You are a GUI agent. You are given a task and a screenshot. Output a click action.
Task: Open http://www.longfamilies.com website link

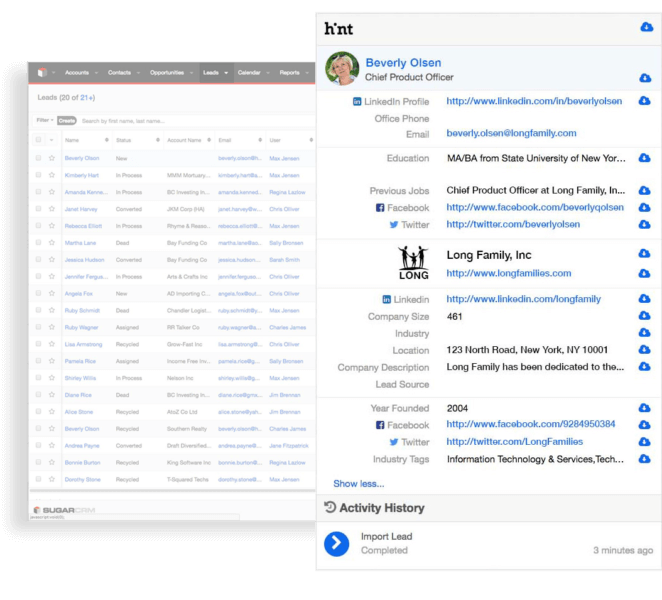coord(509,273)
